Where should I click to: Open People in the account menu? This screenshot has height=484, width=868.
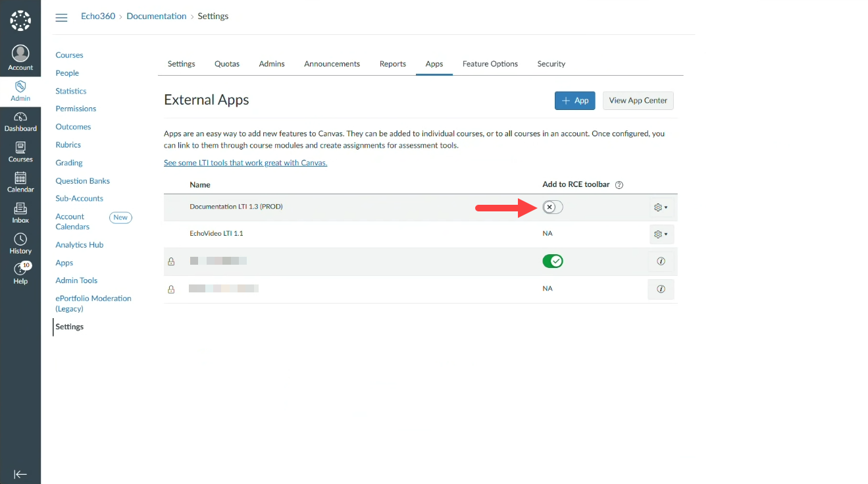[x=67, y=73]
